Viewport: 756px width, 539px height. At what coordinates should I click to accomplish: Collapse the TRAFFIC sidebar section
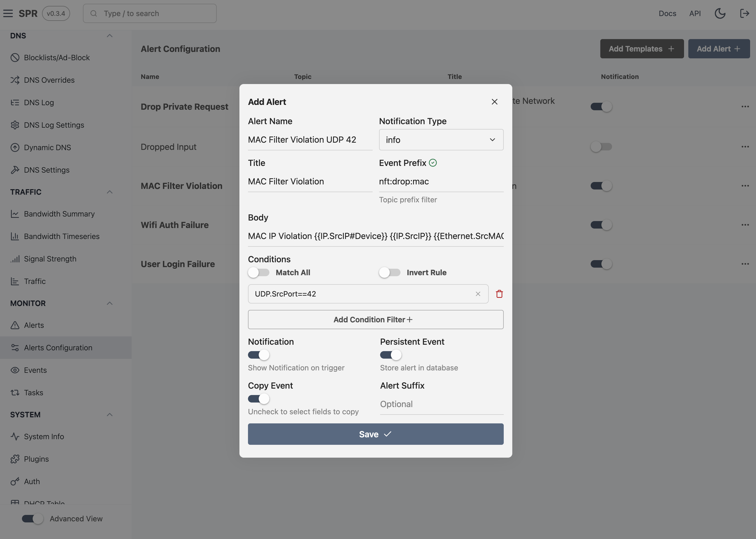click(109, 192)
